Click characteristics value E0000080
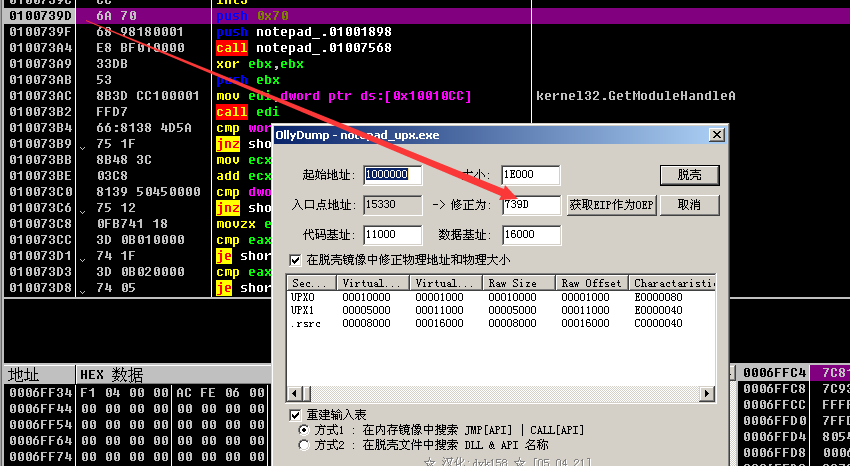 pos(659,297)
